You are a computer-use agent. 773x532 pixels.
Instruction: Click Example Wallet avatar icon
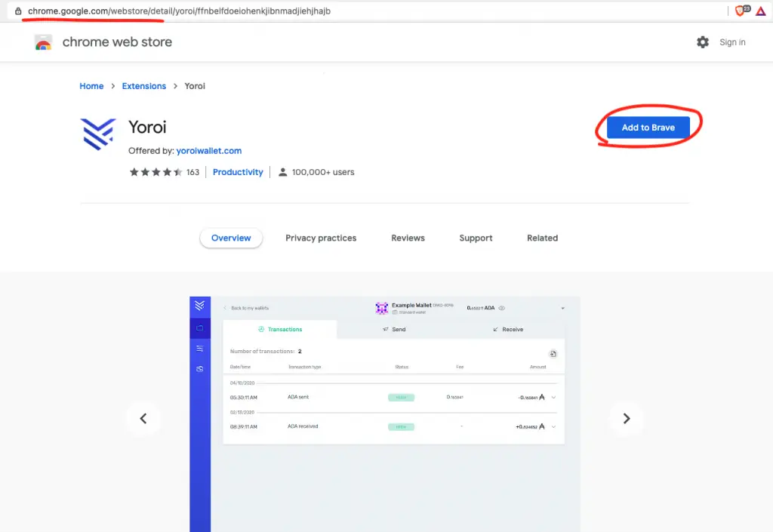381,309
